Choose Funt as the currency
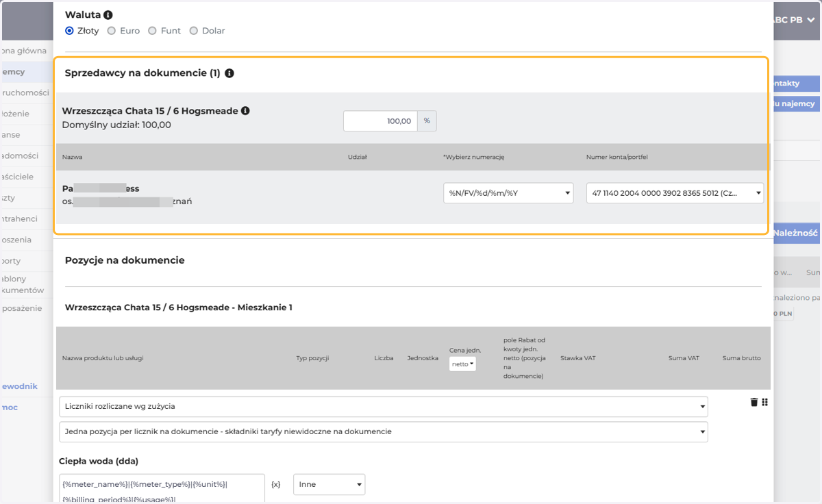This screenshot has height=504, width=822. 152,31
